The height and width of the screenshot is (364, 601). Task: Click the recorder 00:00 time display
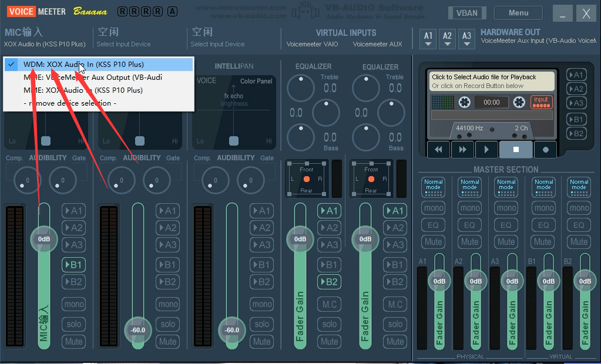[491, 102]
